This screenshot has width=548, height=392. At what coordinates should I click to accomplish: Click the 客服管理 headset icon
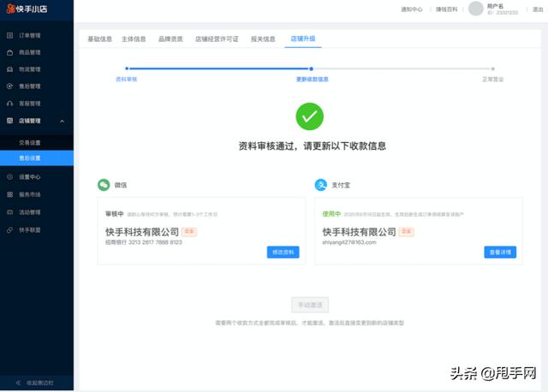coord(9,104)
